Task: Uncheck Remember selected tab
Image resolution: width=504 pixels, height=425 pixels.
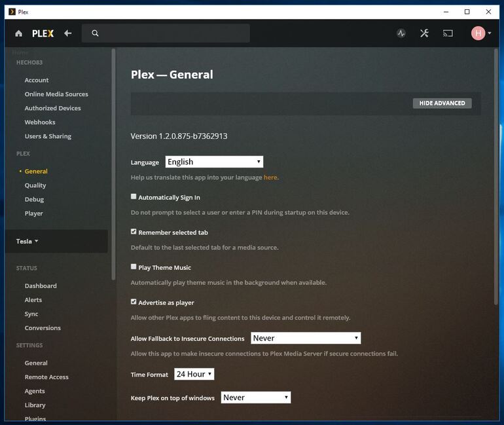Action: coord(134,231)
